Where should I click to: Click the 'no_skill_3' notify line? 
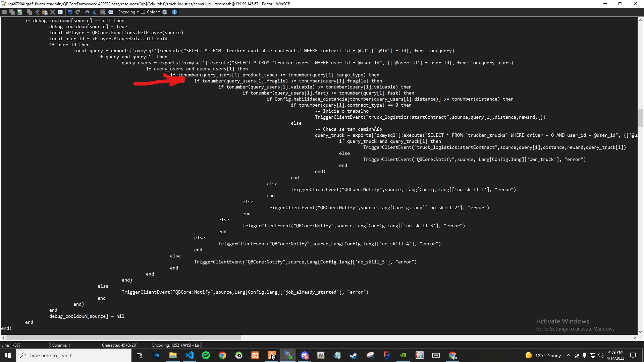click(x=354, y=226)
